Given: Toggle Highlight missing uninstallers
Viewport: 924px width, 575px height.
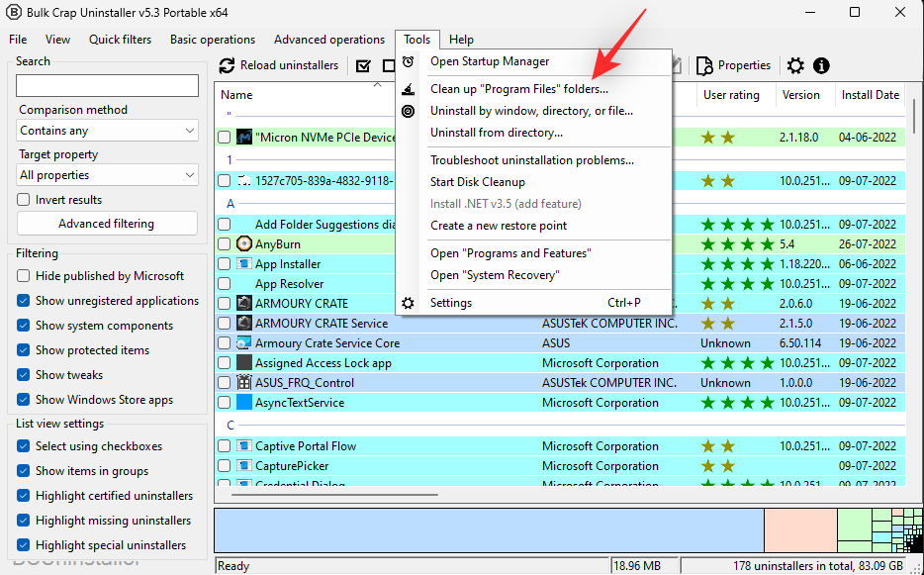Looking at the screenshot, I should point(24,521).
